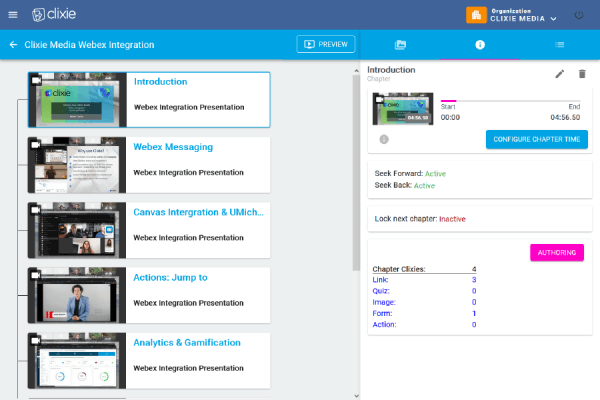Switch to the list view tab
This screenshot has width=600, height=400.
(x=559, y=45)
